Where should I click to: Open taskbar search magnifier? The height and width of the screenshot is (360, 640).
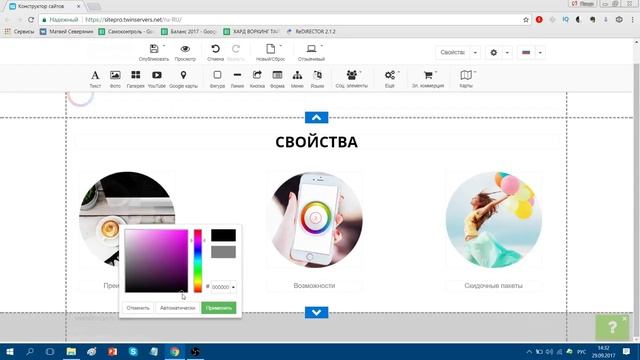click(x=30, y=351)
